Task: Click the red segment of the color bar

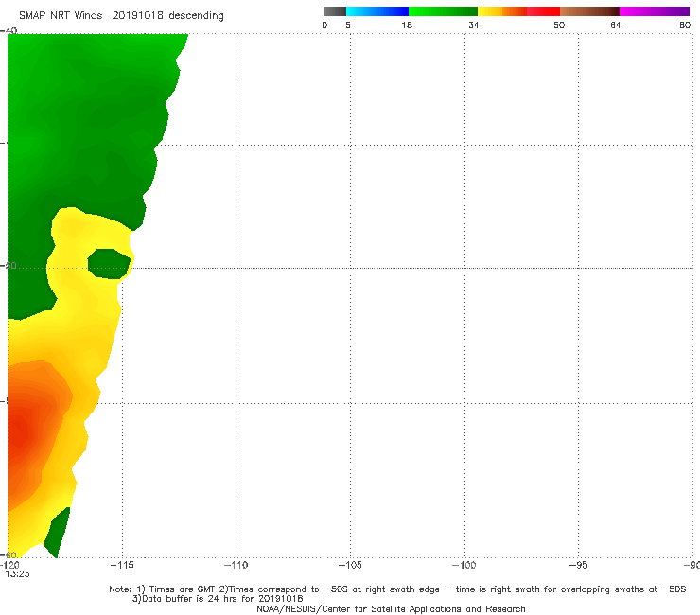Action: click(x=543, y=11)
